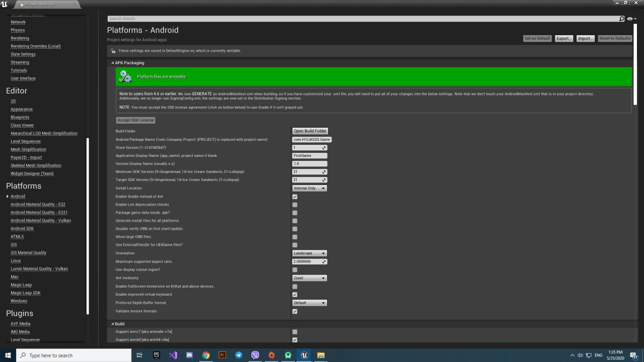Open iOS platform settings

(x=14, y=244)
